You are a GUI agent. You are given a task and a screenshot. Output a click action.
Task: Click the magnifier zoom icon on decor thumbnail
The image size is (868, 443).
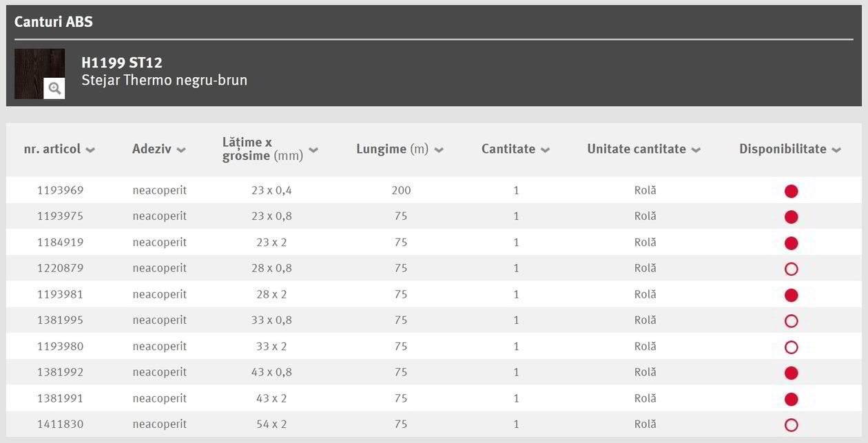54,88
